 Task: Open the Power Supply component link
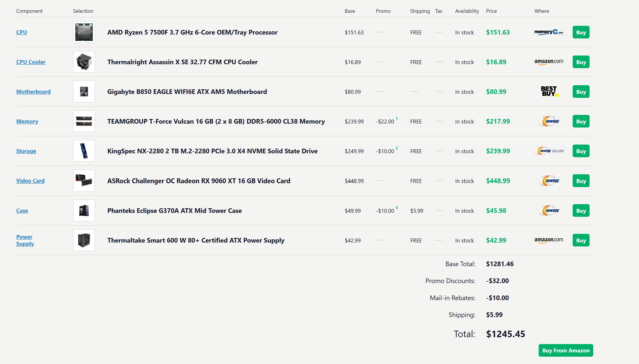point(25,240)
